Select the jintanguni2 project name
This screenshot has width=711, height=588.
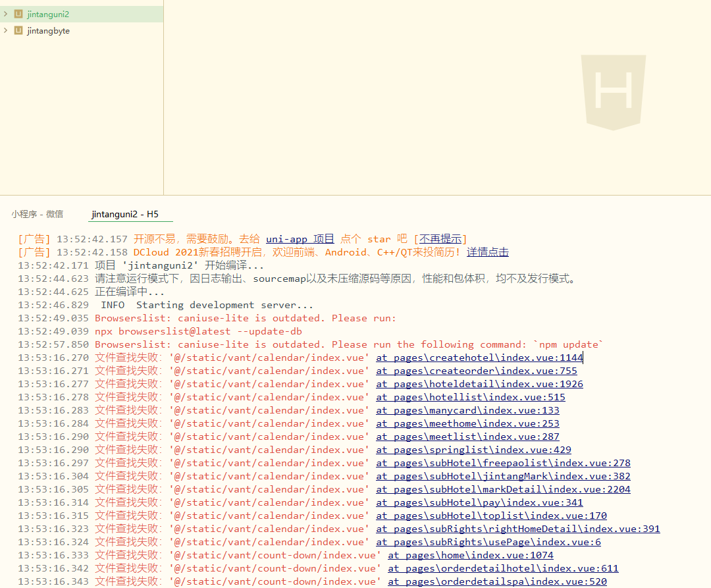click(x=48, y=14)
